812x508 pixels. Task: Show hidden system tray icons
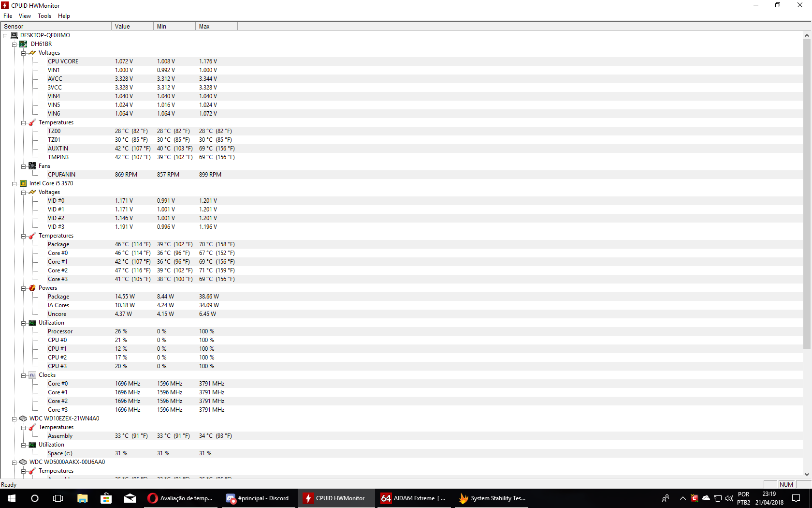(x=682, y=498)
